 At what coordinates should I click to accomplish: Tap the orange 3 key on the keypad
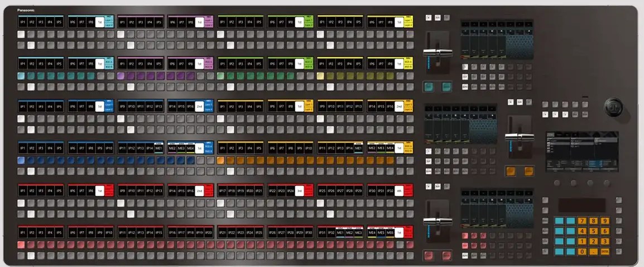pos(604,241)
